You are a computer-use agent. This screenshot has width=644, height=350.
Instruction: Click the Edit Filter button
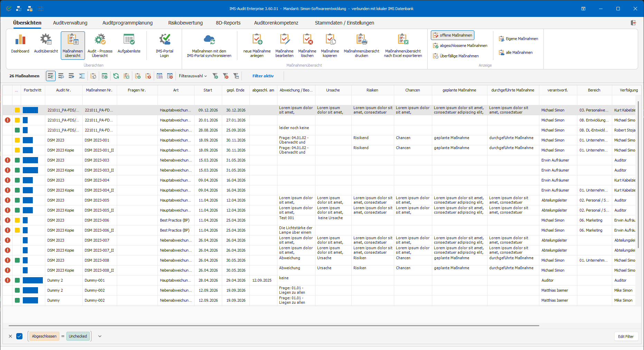(626, 337)
